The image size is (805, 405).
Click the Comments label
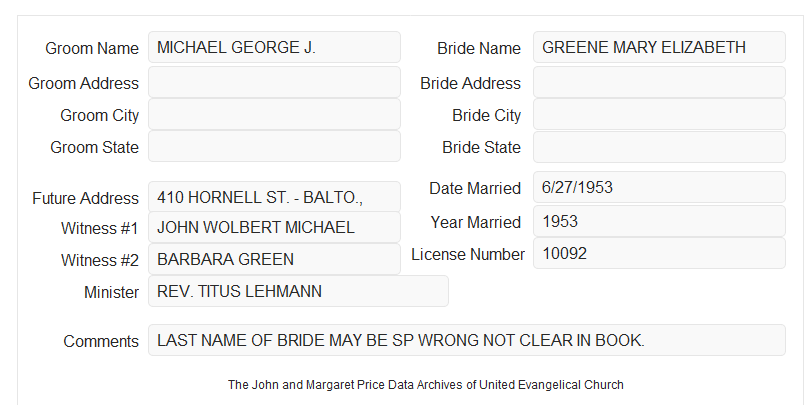coord(101,341)
